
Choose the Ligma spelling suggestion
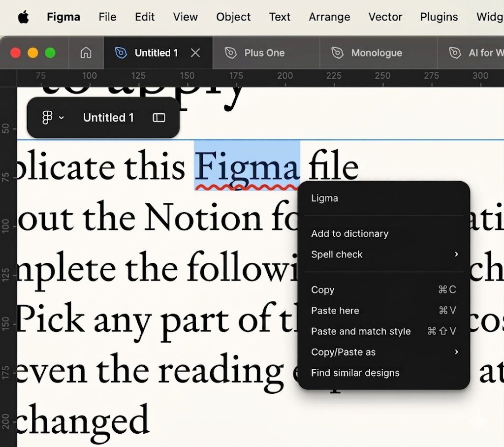(x=383, y=198)
